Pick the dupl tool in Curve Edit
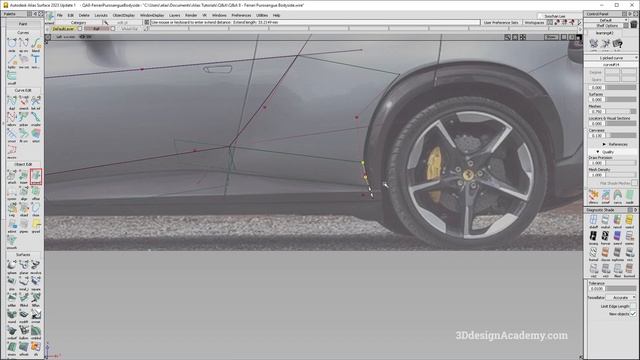Viewport: 640px width, 360px height. pyautogui.click(x=12, y=102)
